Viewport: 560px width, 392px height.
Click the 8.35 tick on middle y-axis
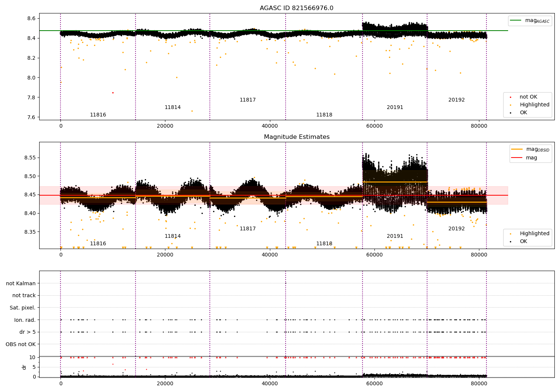(30, 232)
